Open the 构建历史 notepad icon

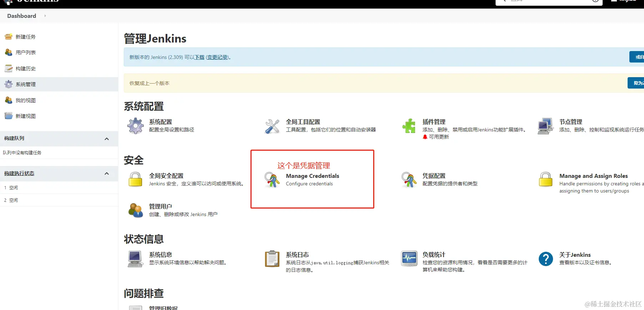point(9,68)
